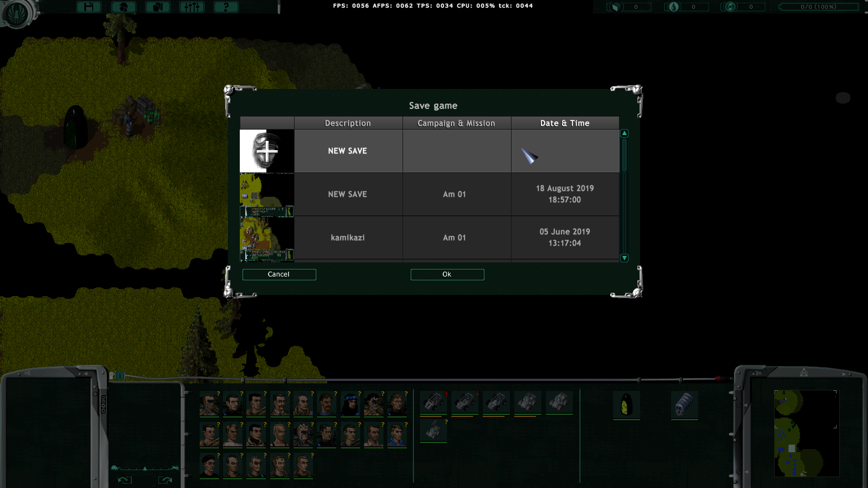
Task: Select the mustached man portrait in top row
Action: [x=280, y=403]
